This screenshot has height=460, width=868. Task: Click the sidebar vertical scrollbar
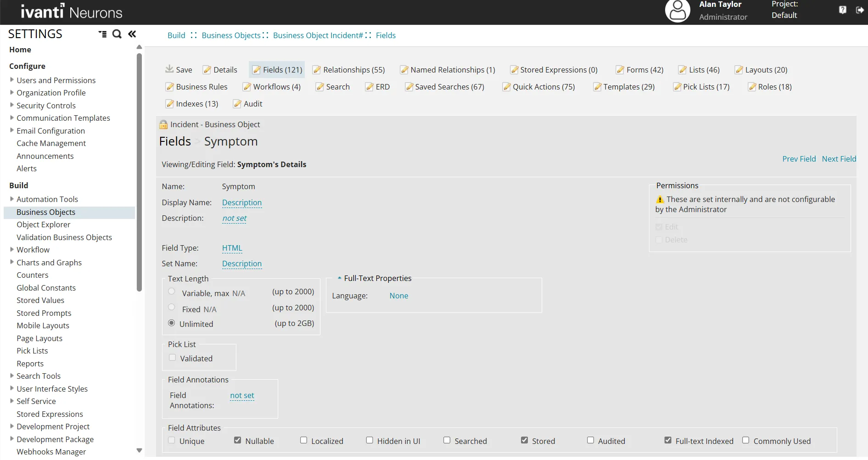139,172
